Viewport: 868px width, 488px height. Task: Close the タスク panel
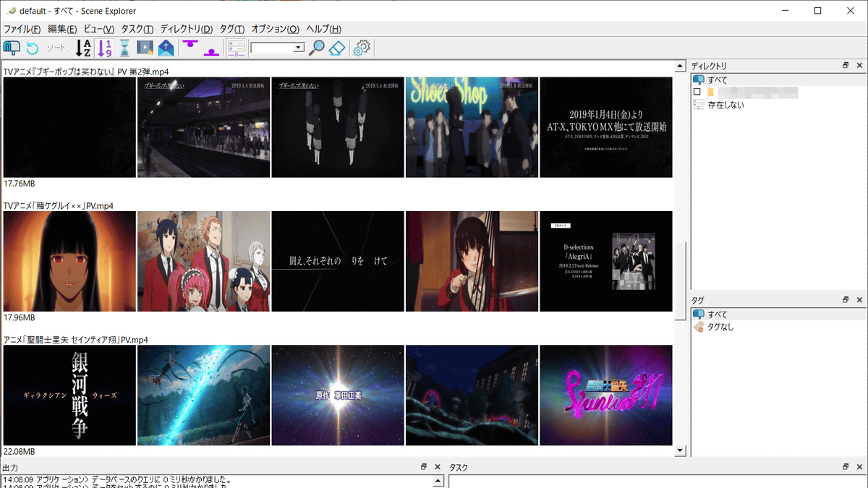(859, 467)
